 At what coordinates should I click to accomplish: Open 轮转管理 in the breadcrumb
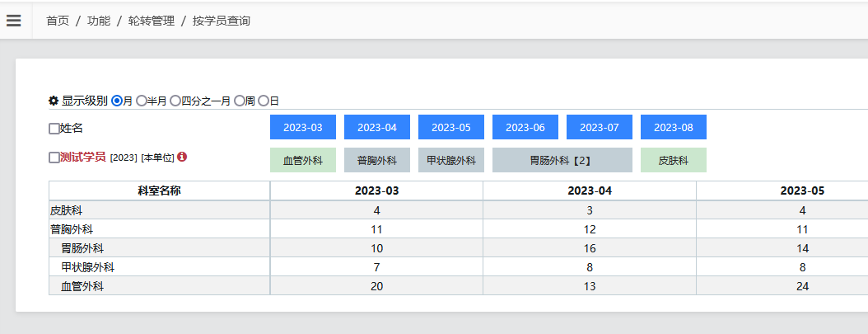click(152, 21)
